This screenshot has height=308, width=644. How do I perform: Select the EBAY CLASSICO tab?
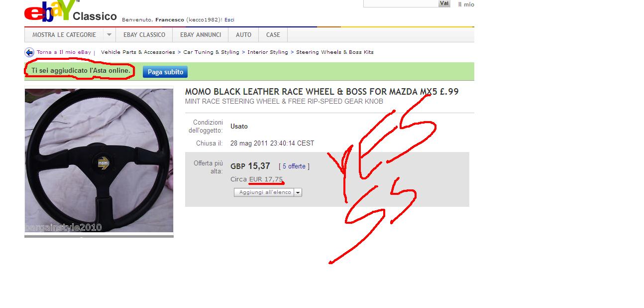tap(144, 35)
